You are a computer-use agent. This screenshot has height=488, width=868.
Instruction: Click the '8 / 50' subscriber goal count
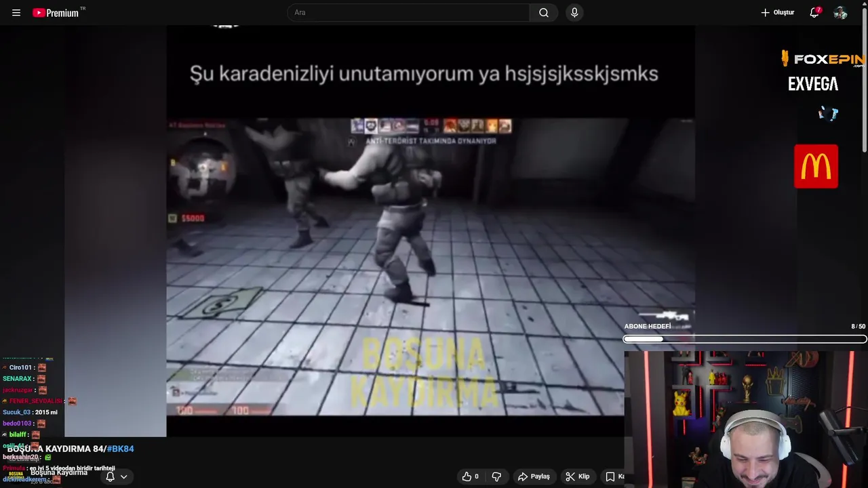coord(858,327)
